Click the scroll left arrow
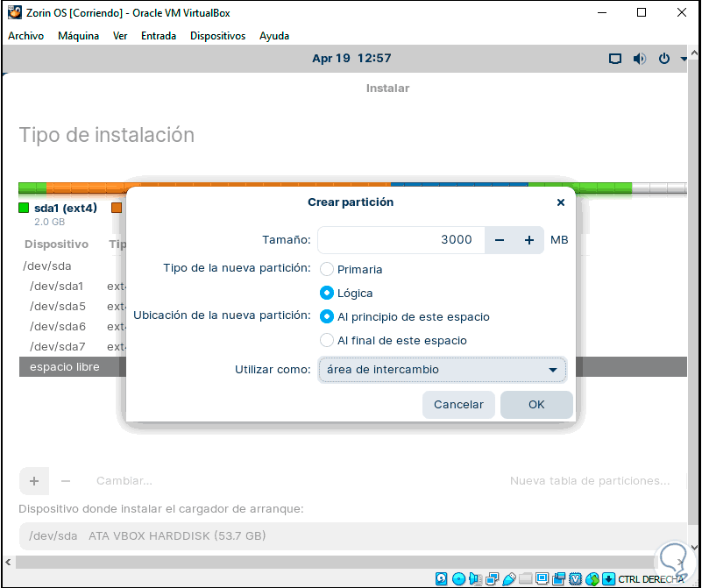Viewport: 702px width, 588px height. (x=8, y=562)
